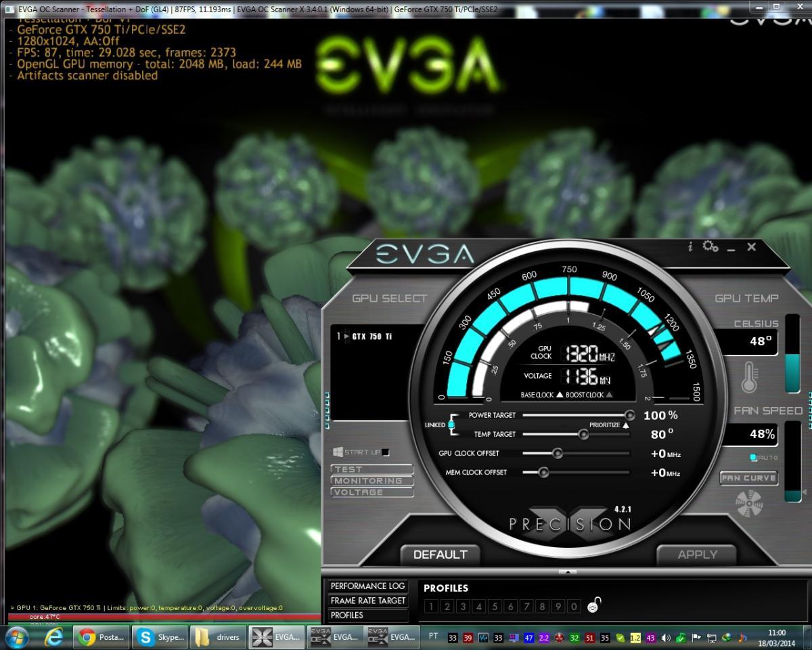This screenshot has width=812, height=650.
Task: Open the Monitoring button
Action: [x=371, y=481]
